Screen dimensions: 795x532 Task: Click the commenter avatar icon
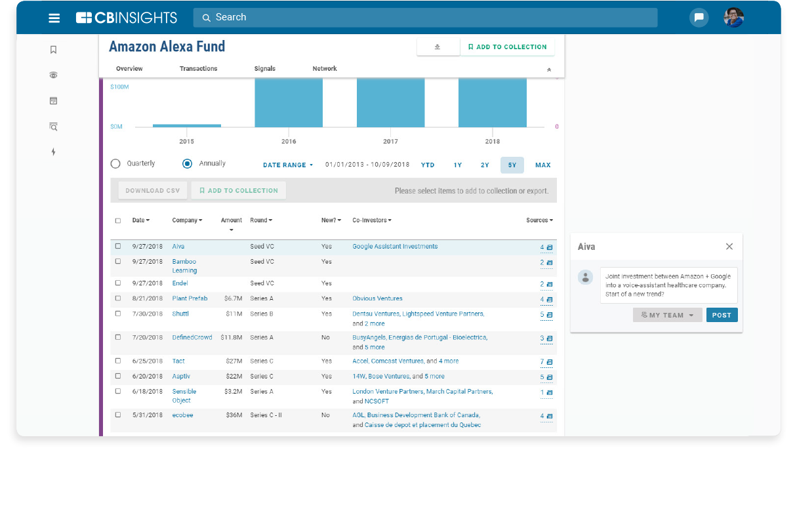click(x=586, y=277)
